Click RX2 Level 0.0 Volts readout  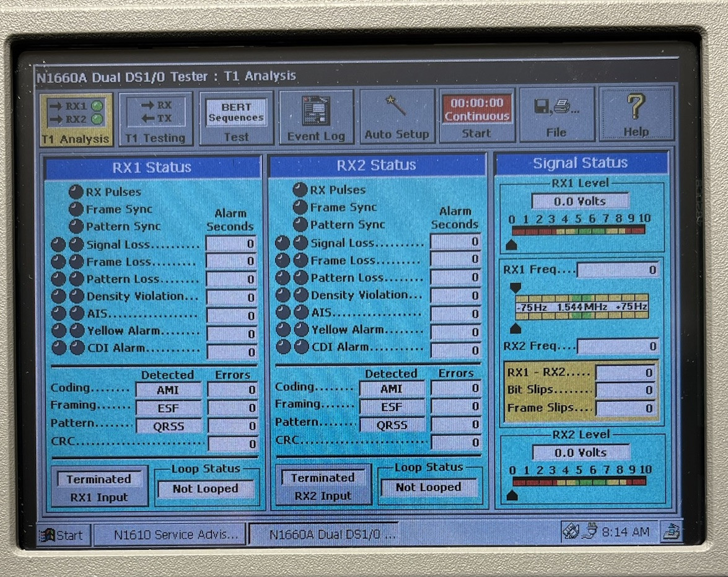(581, 452)
